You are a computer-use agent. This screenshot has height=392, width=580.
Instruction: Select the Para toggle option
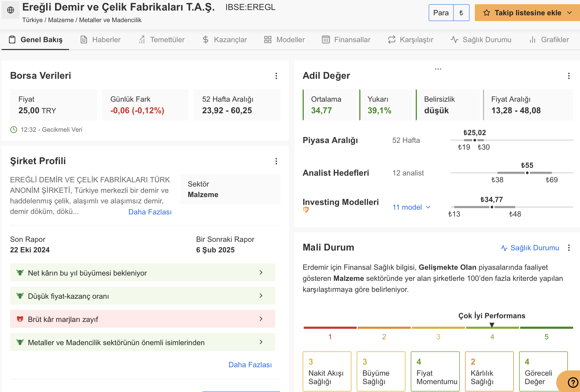(441, 13)
